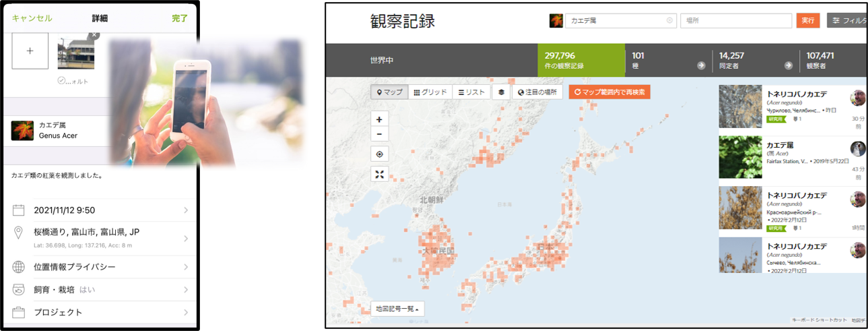Click arrow icon beside 14,257 同定者
Image resolution: width=868 pixels, height=331 pixels.
click(x=789, y=66)
